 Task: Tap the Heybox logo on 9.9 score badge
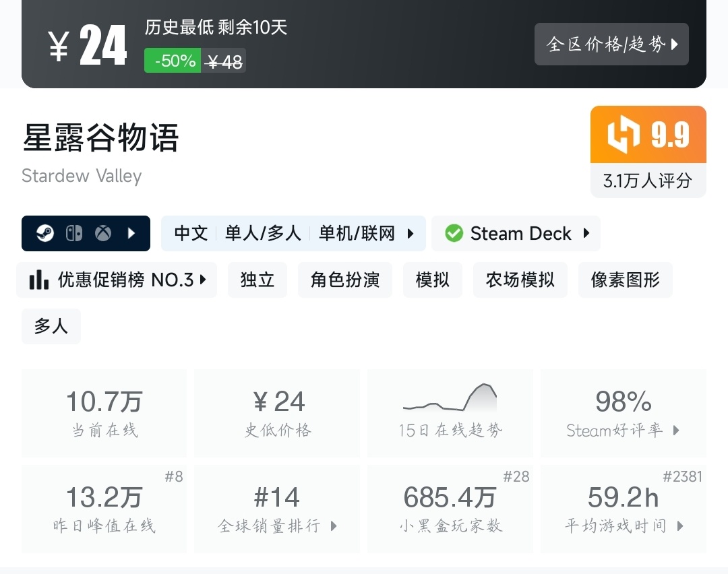[624, 134]
